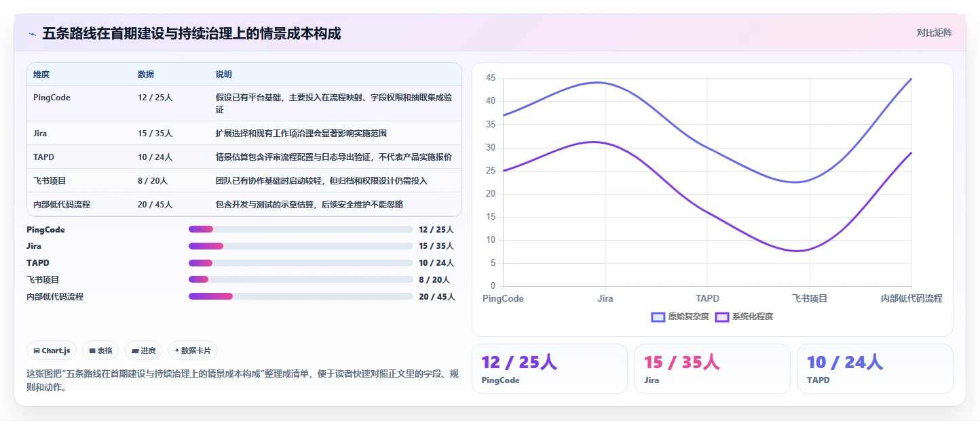Click the 飞书项目 description about 协作基础

click(x=322, y=181)
